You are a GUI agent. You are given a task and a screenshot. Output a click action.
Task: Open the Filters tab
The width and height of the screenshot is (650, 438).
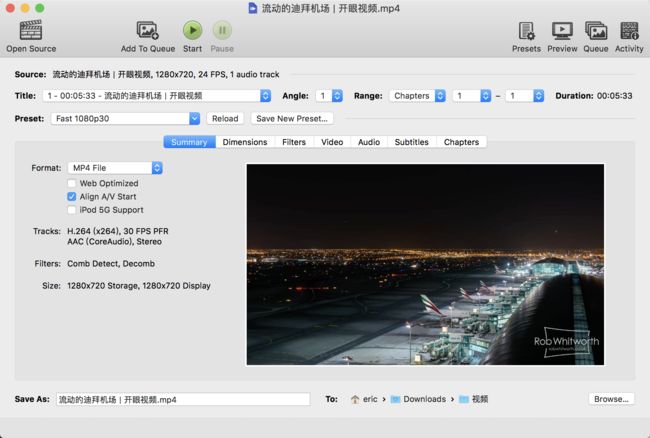[294, 142]
